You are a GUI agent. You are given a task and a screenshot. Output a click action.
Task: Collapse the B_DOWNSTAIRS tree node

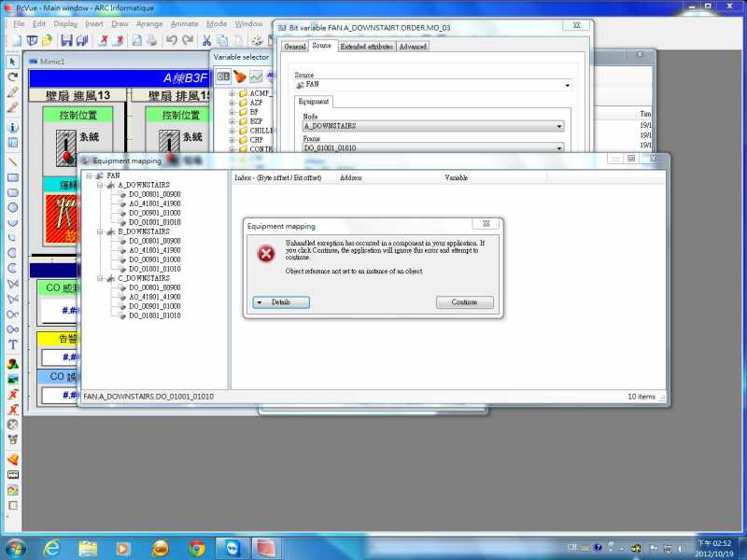(x=101, y=231)
